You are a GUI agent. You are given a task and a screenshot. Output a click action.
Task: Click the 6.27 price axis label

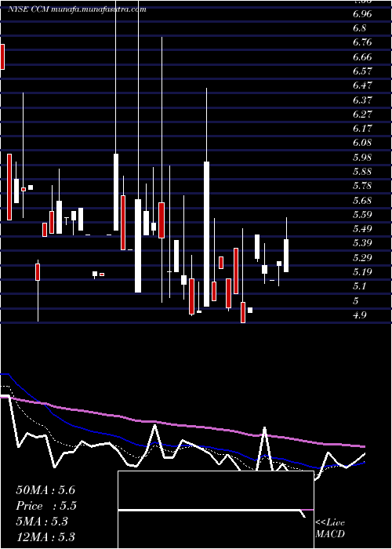pyautogui.click(x=362, y=115)
